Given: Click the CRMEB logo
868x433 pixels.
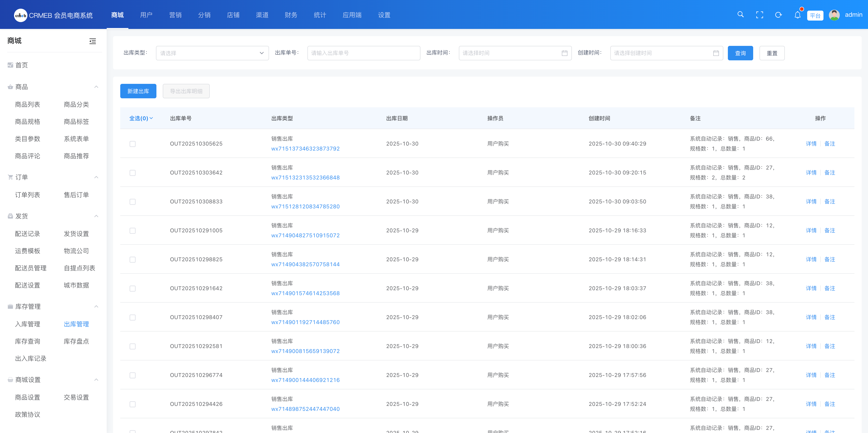Looking at the screenshot, I should click(x=21, y=15).
